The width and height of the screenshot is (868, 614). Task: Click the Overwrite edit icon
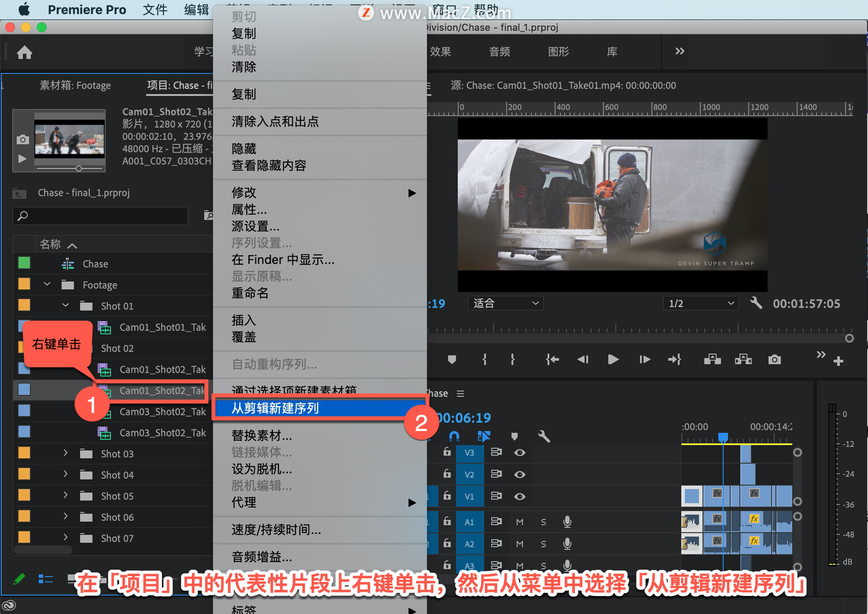tap(743, 360)
